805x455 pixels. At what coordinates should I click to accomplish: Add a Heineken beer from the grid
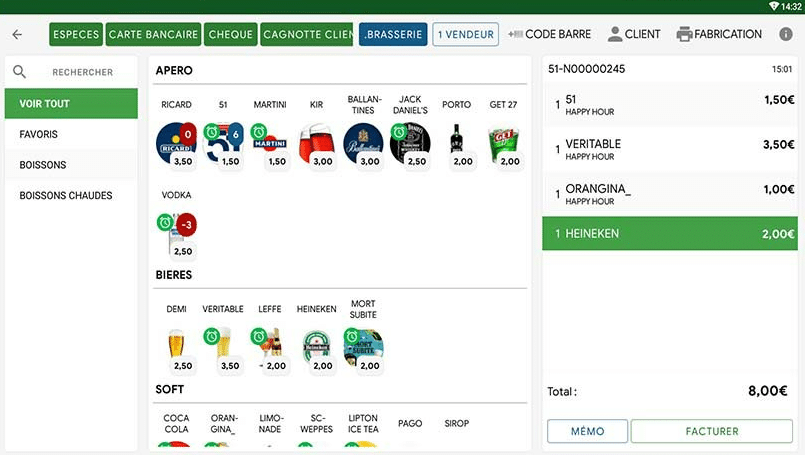[x=316, y=349]
